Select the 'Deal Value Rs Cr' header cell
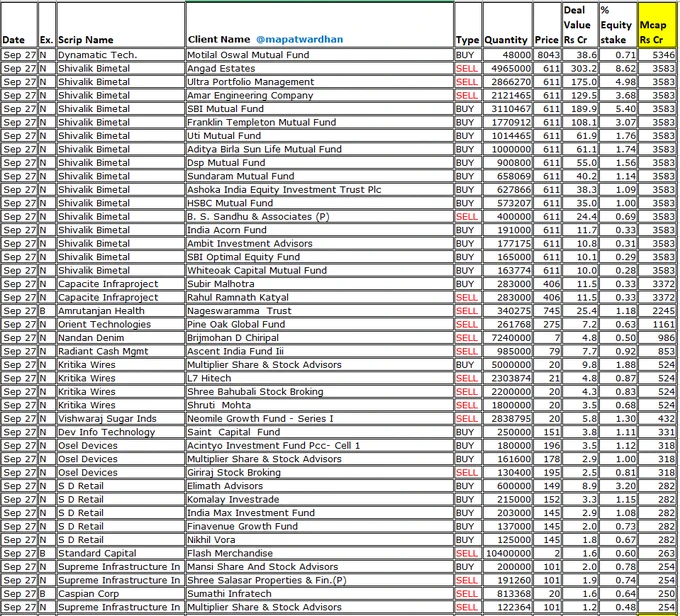The height and width of the screenshot is (616, 680). 580,25
